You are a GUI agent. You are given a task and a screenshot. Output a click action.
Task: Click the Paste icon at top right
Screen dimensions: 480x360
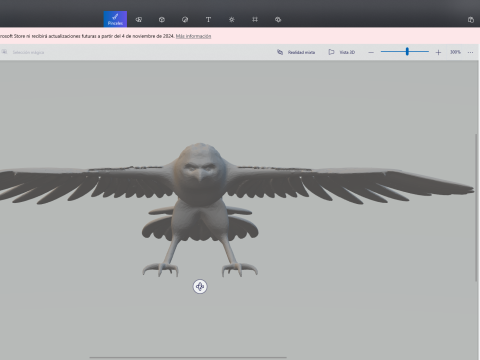click(471, 20)
